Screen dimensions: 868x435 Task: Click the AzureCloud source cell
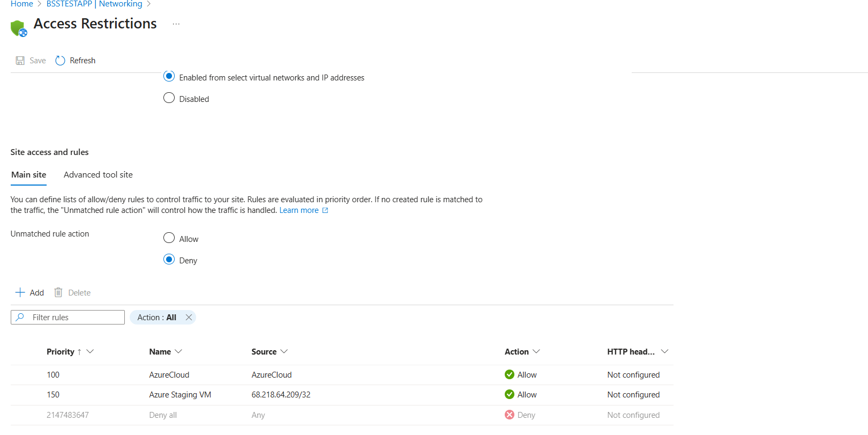point(272,375)
